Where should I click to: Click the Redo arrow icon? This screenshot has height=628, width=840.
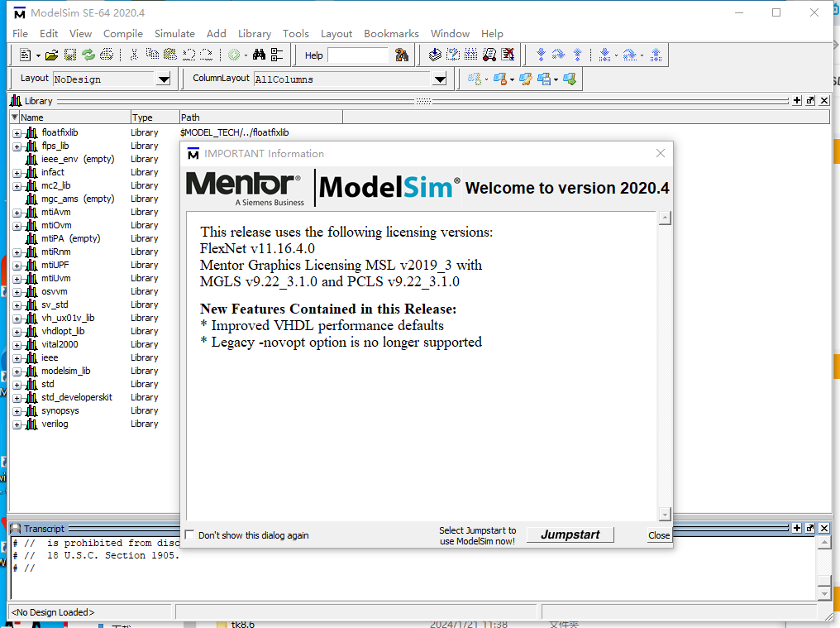pos(206,55)
